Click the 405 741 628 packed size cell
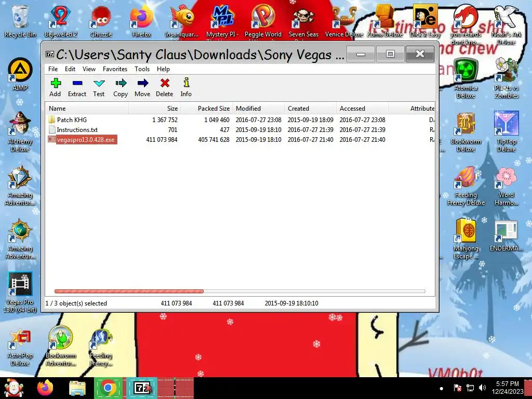Screen dimensions: 532x399 click(214, 139)
